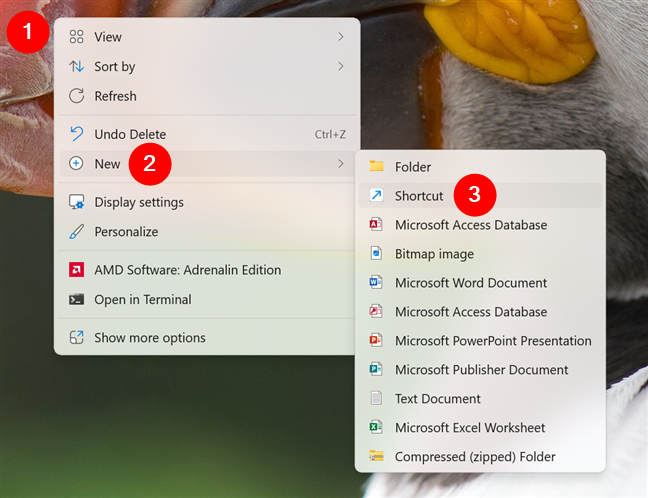Select Bitmap image from the submenu
Image resolution: width=648 pixels, height=498 pixels.
tap(480, 253)
